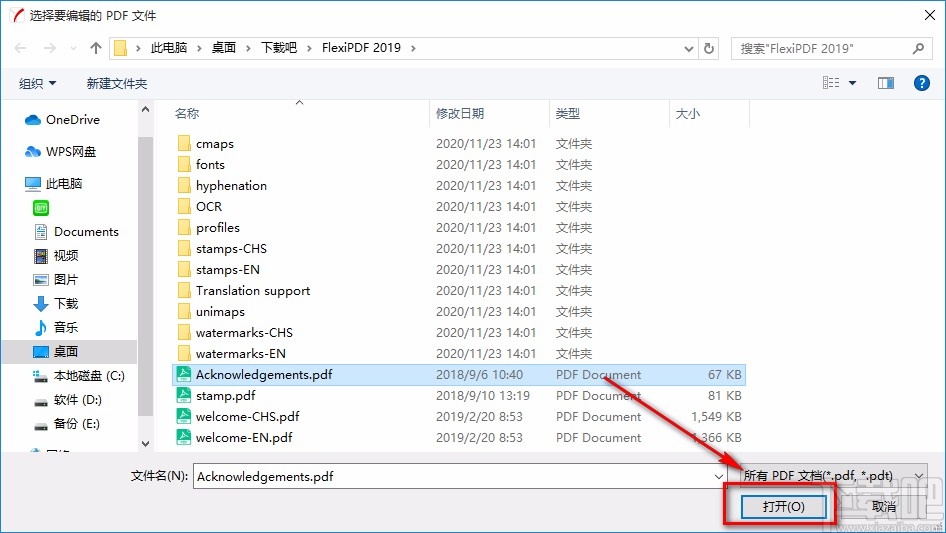The image size is (946, 533).
Task: Select the OCR folder icon
Action: coord(184,206)
